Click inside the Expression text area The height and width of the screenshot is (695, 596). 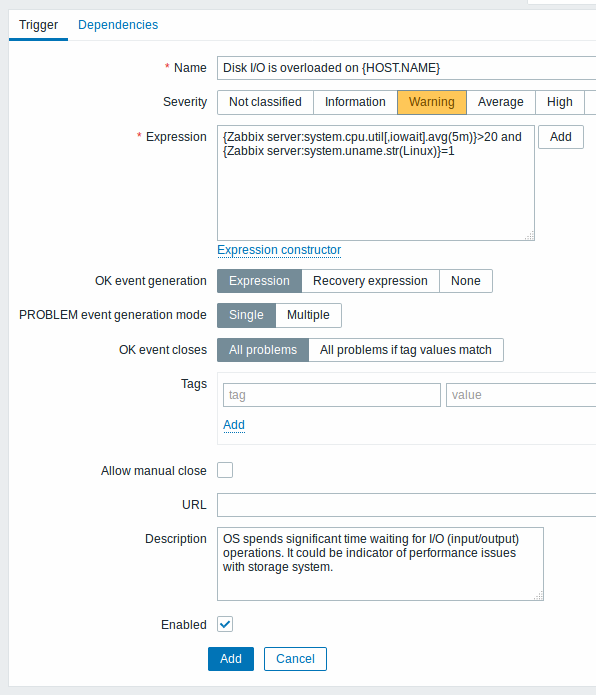click(x=376, y=183)
